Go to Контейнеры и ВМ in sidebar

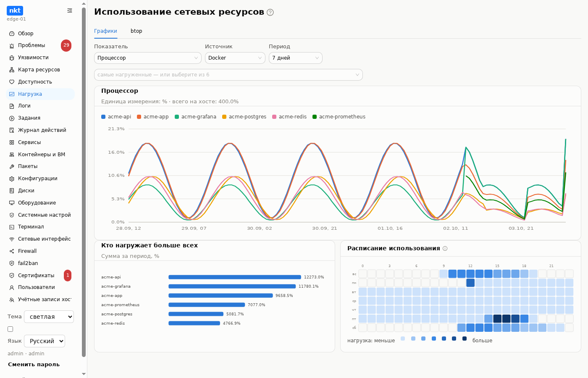(x=41, y=155)
